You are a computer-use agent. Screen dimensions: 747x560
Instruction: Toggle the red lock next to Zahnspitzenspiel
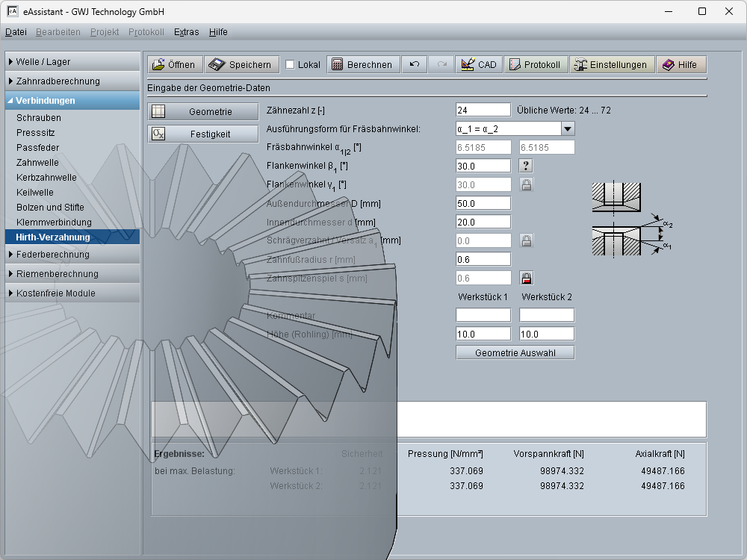pos(526,278)
